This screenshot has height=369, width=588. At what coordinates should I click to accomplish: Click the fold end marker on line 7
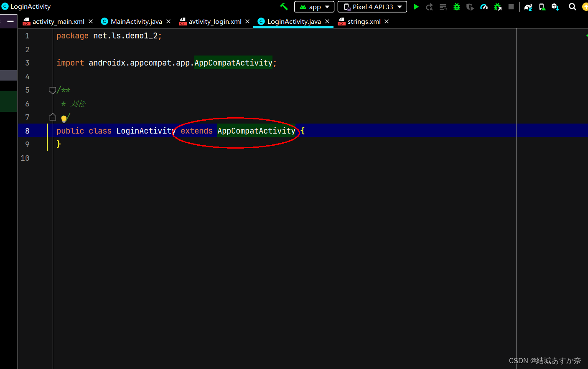pyautogui.click(x=53, y=117)
